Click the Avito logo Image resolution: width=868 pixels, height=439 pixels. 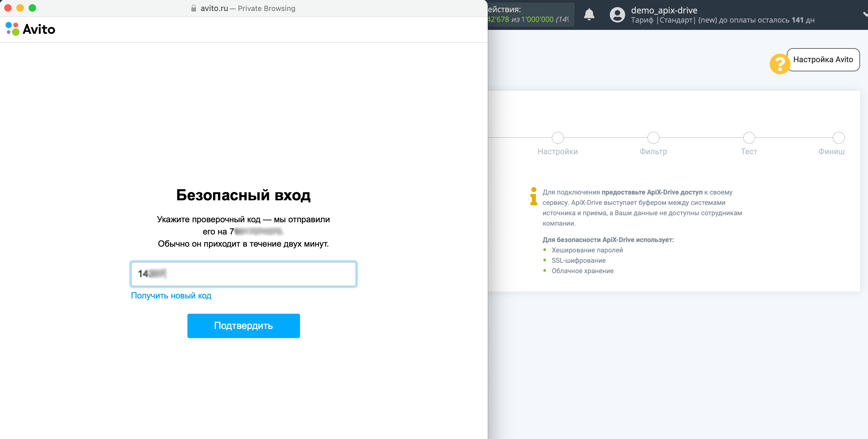point(30,29)
